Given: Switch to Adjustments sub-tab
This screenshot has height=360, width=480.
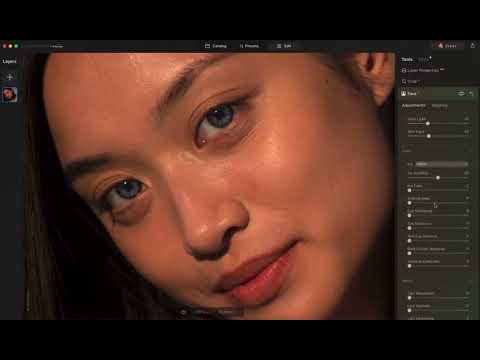Looking at the screenshot, I should click(x=413, y=106).
